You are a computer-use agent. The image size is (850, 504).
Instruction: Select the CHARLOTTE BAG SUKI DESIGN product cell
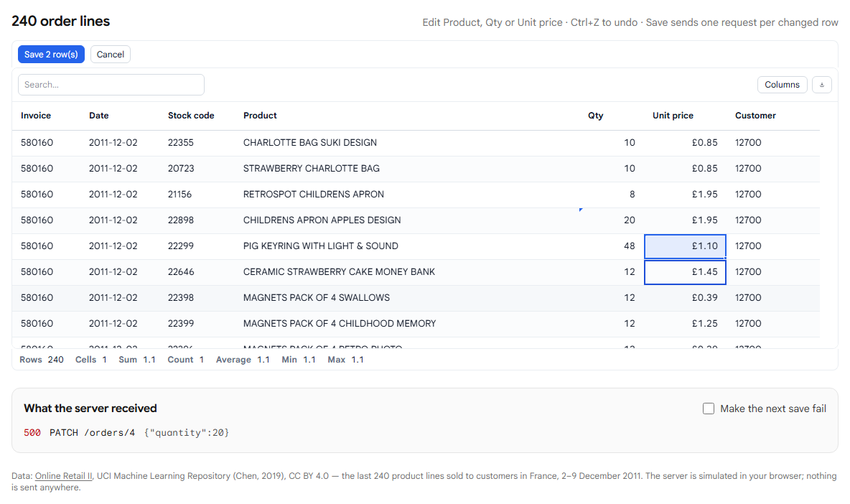coord(408,143)
